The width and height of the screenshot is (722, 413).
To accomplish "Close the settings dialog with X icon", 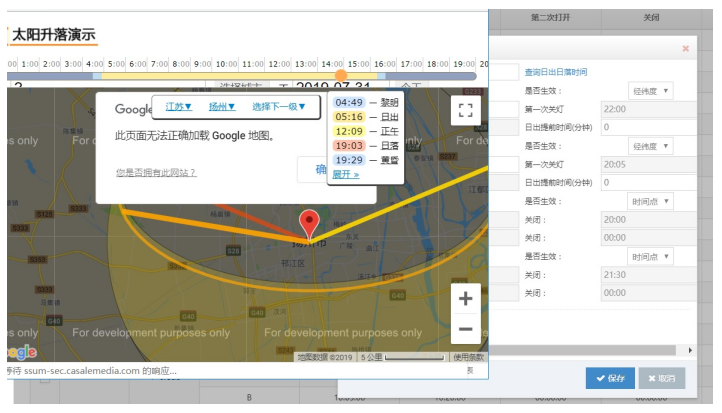I will [x=685, y=48].
